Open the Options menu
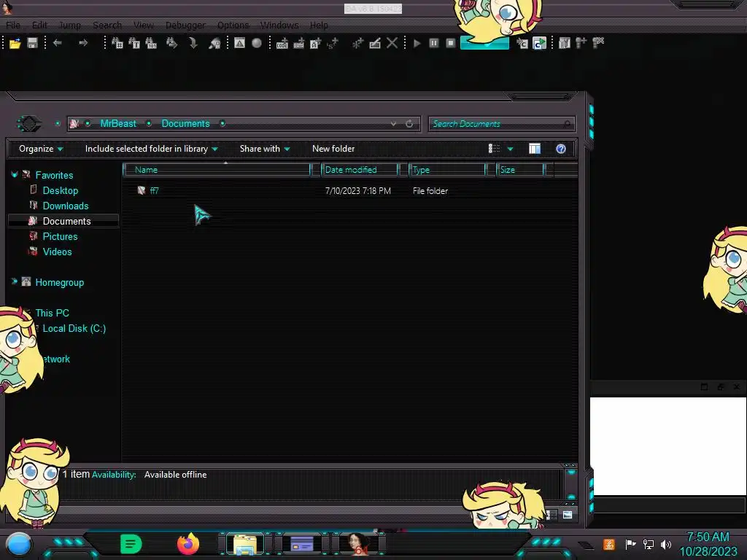Viewport: 747px width, 560px height. [x=233, y=26]
